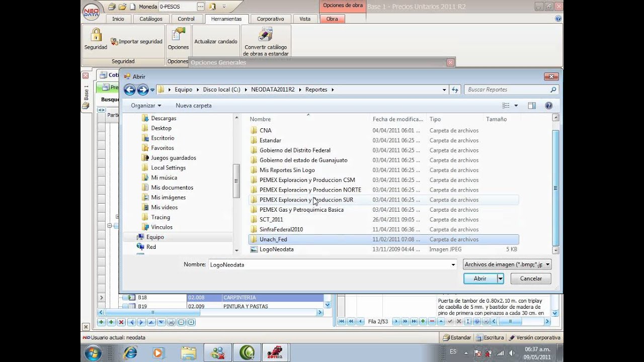Screen dimensions: 644x362
Task: Click the Seguridad padlock icon in ribbon
Action: pyautogui.click(x=96, y=35)
